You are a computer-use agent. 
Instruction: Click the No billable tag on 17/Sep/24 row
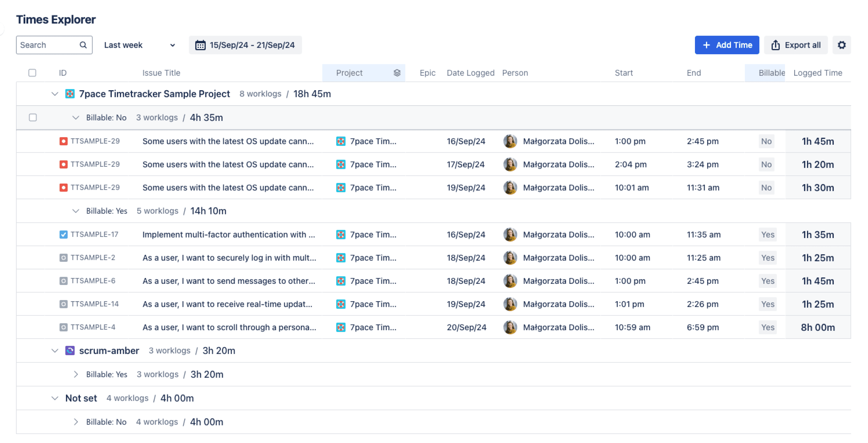coord(766,164)
